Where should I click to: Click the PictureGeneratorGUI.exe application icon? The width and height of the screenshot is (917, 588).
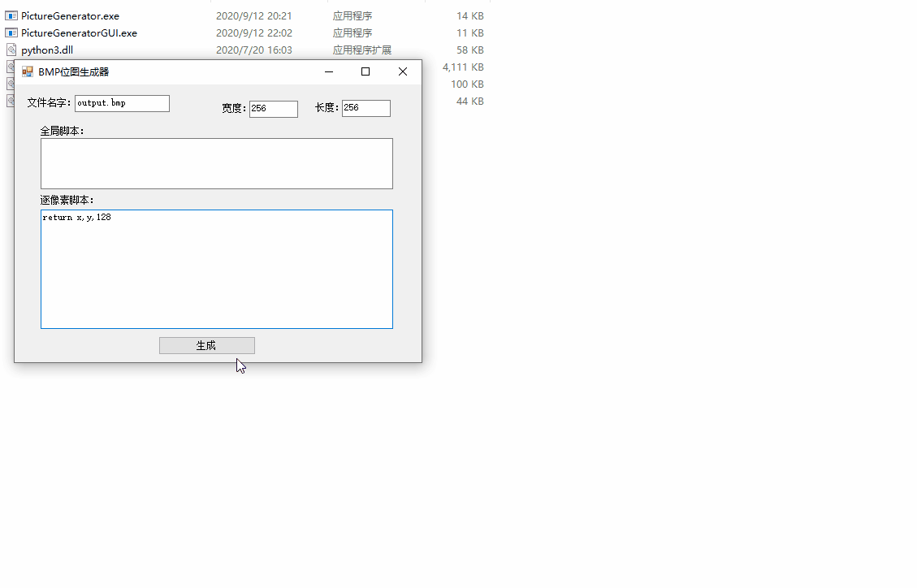[x=11, y=32]
